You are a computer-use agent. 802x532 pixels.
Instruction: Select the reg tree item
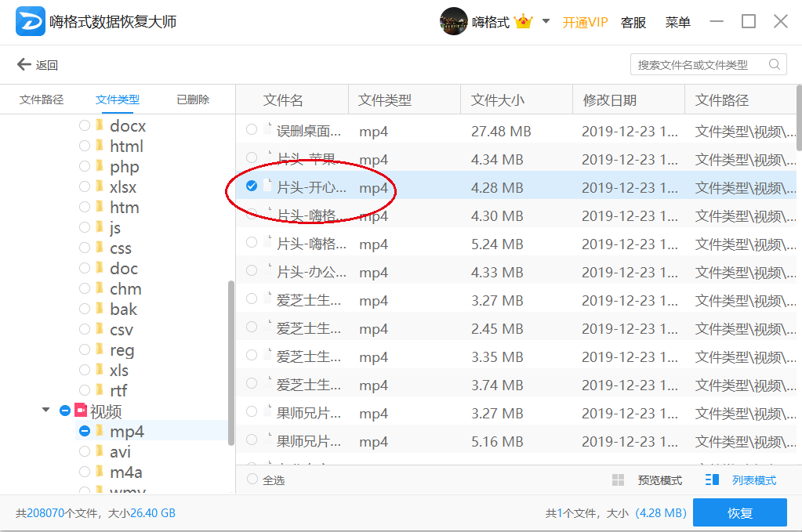(x=122, y=349)
